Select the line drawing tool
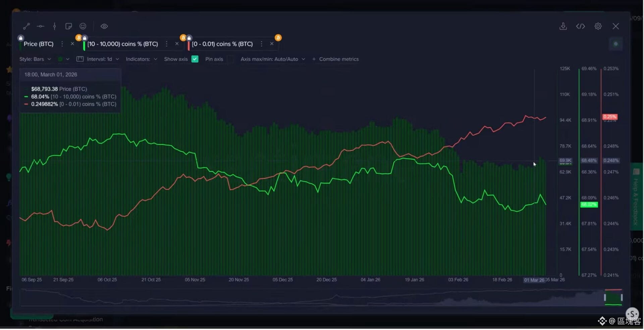Viewport: 644px width, 330px height. tap(26, 26)
